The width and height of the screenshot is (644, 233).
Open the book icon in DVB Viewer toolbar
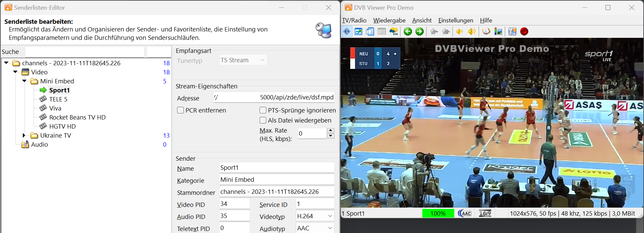[486, 31]
